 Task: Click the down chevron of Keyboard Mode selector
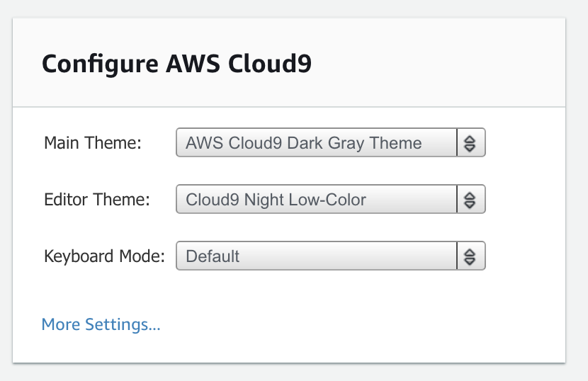(470, 261)
